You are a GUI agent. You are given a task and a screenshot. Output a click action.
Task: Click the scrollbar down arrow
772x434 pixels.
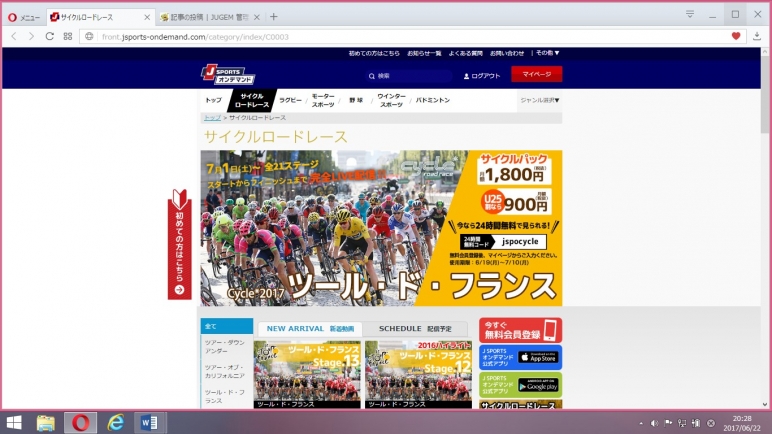(x=765, y=404)
